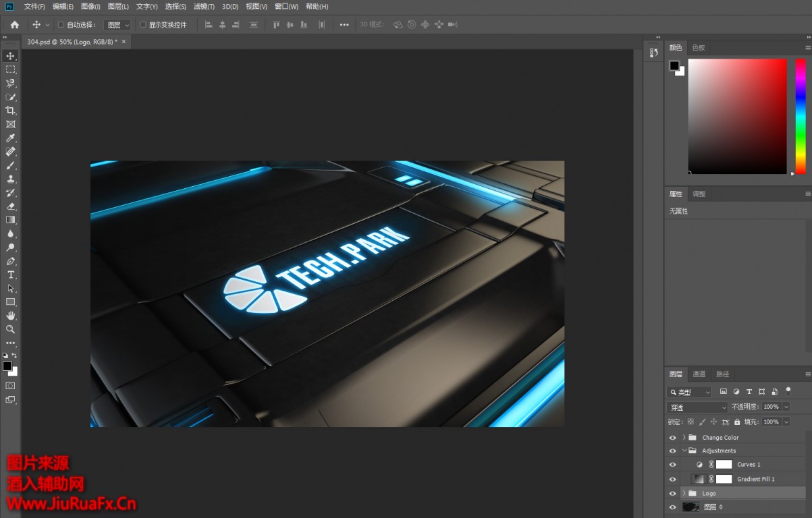Check the 显示变换控件 checkbox
Screen dimensions: 812x518
click(x=142, y=25)
